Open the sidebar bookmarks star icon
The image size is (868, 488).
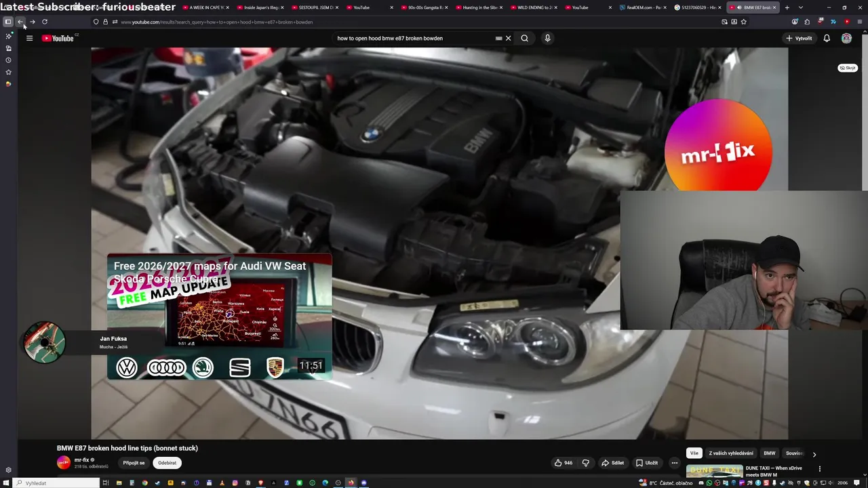coord(8,72)
